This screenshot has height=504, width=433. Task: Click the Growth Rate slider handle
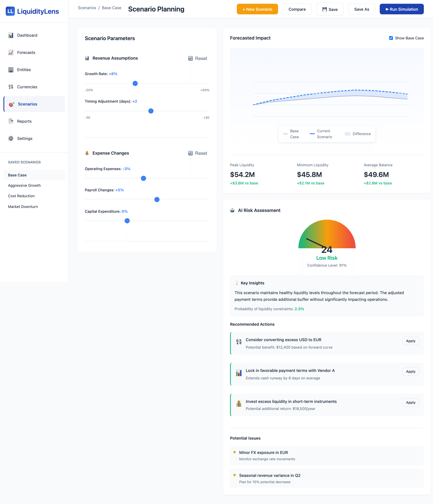135,84
